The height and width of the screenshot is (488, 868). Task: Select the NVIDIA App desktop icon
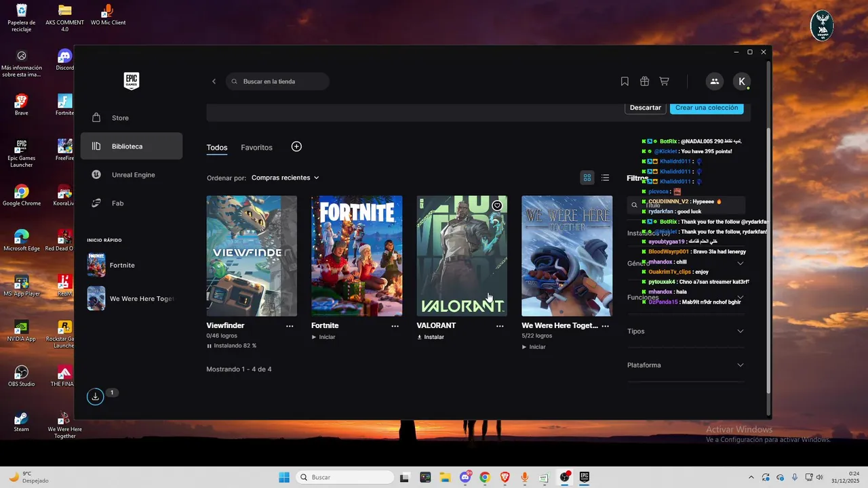(x=22, y=331)
